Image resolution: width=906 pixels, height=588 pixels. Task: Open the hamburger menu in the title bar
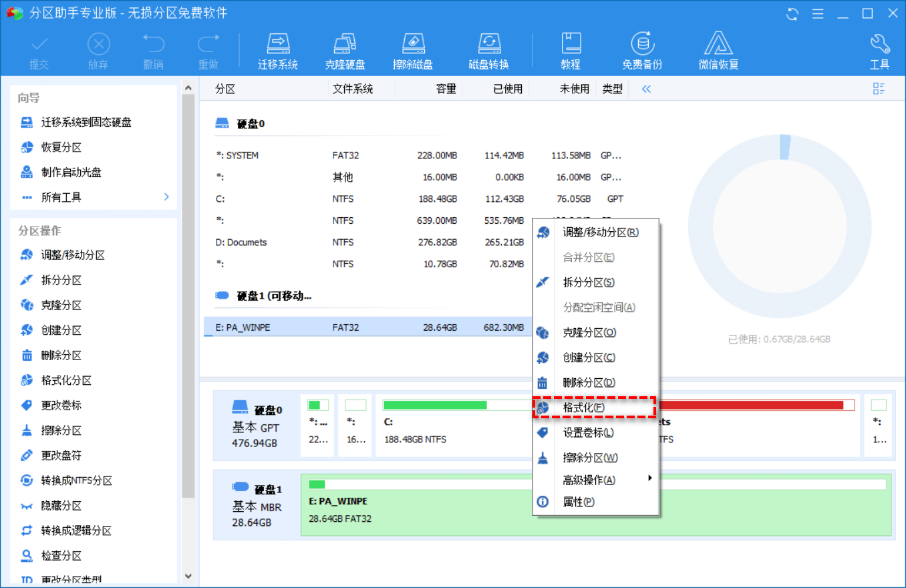point(818,13)
